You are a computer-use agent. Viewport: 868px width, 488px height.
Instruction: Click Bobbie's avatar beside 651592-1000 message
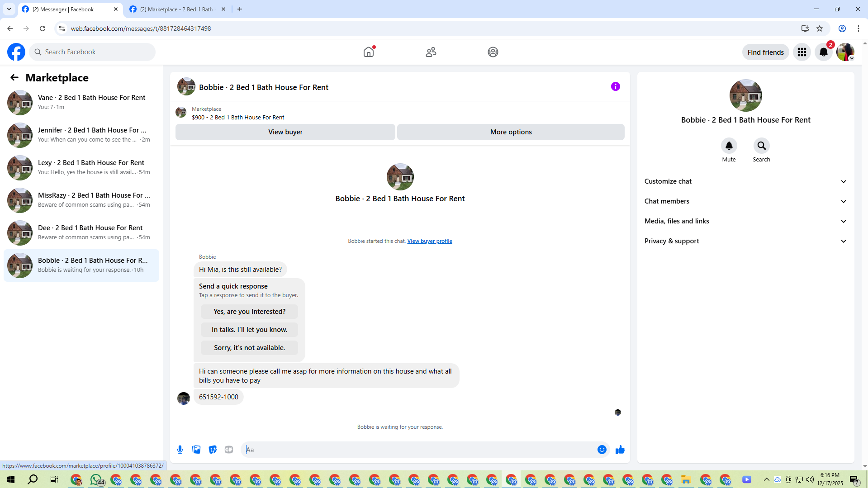184,398
